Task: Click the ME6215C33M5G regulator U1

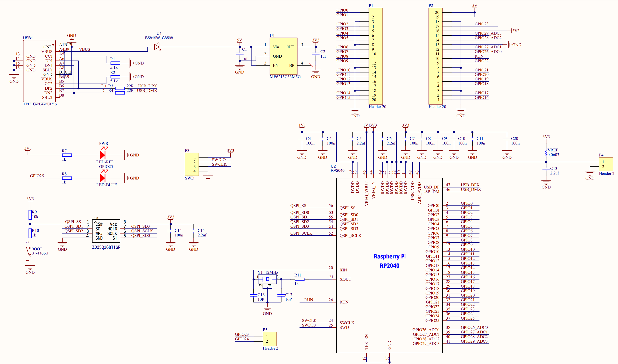Action: (x=283, y=56)
